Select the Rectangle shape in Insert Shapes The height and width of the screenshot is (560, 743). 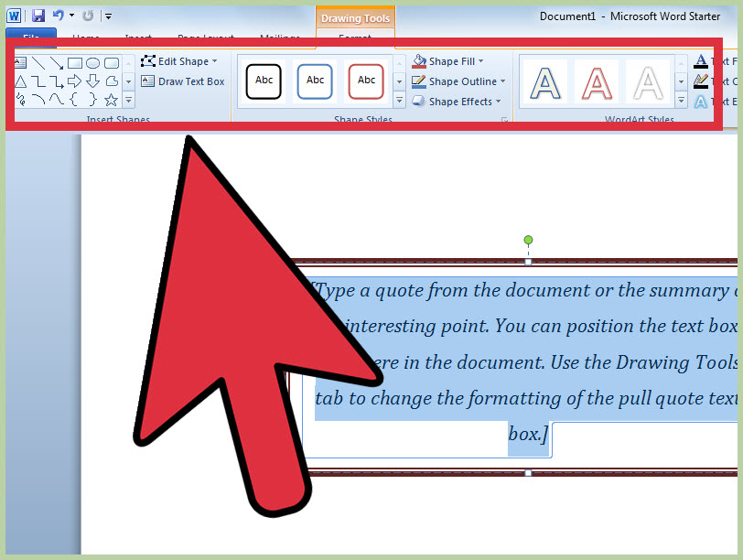click(74, 63)
